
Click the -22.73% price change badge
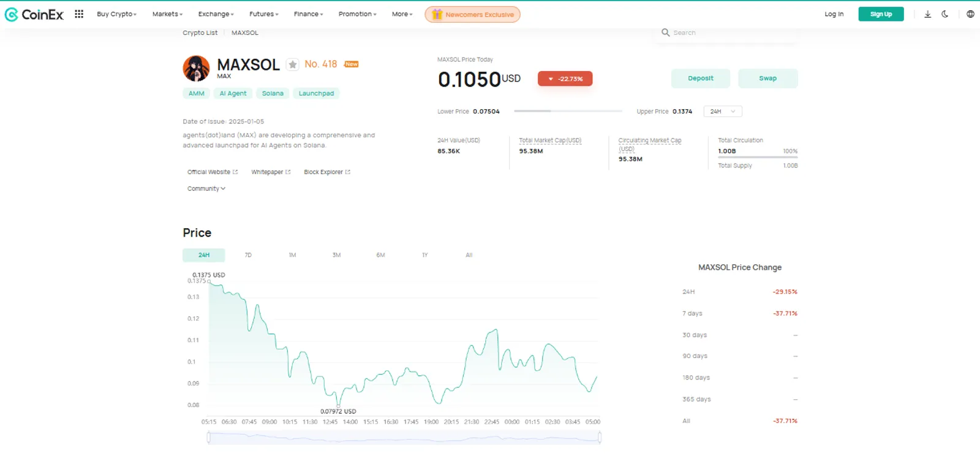coord(565,78)
